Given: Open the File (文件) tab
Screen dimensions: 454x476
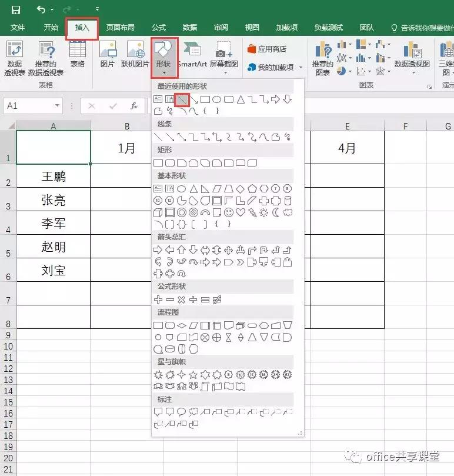Looking at the screenshot, I should (x=17, y=28).
